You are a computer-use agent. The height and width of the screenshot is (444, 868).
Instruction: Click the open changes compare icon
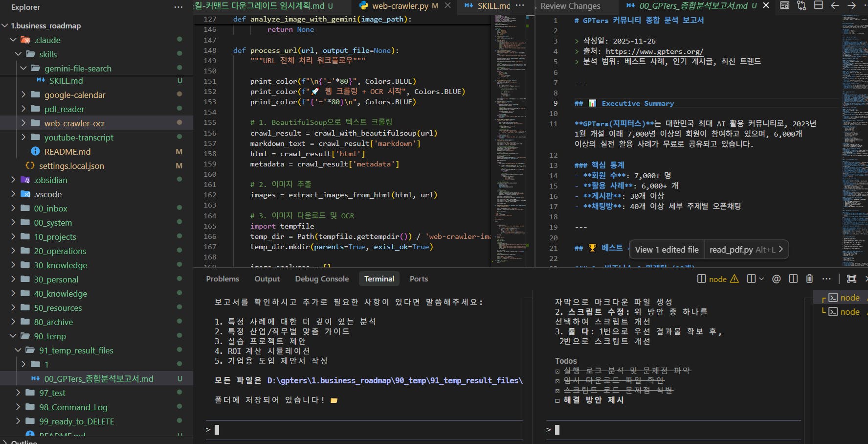(801, 5)
